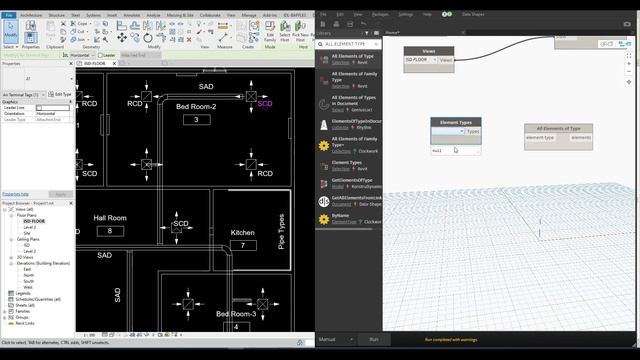Click the Apply button in Properties
640x360 pixels.
(61, 194)
